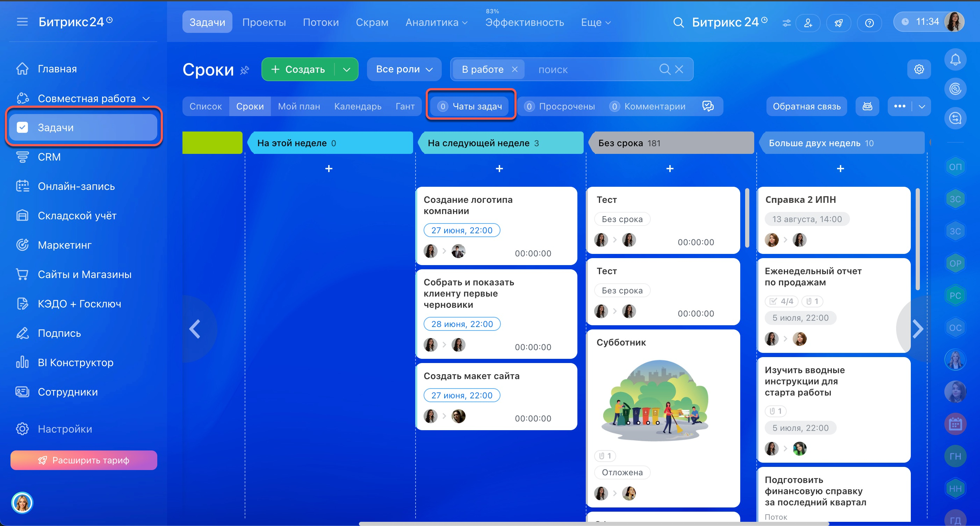This screenshot has height=526, width=980.
Task: Switch to the Скрам tab
Action: point(372,22)
